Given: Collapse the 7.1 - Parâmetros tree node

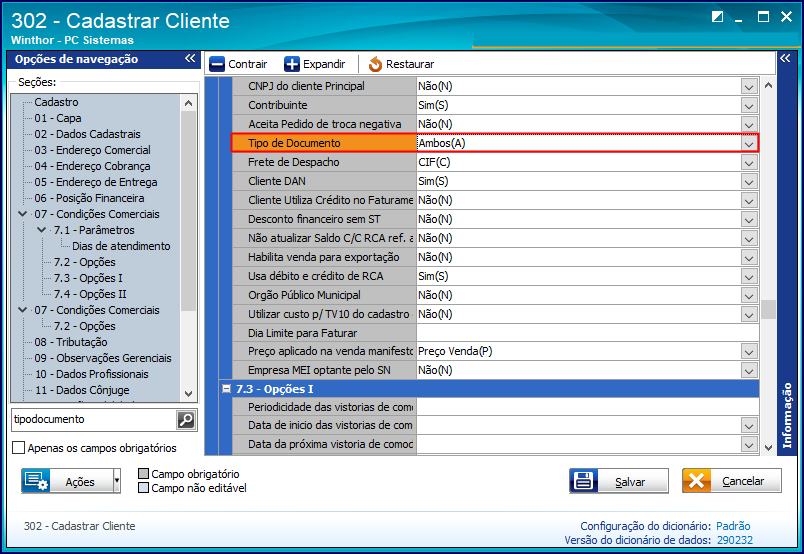Looking at the screenshot, I should click(42, 230).
